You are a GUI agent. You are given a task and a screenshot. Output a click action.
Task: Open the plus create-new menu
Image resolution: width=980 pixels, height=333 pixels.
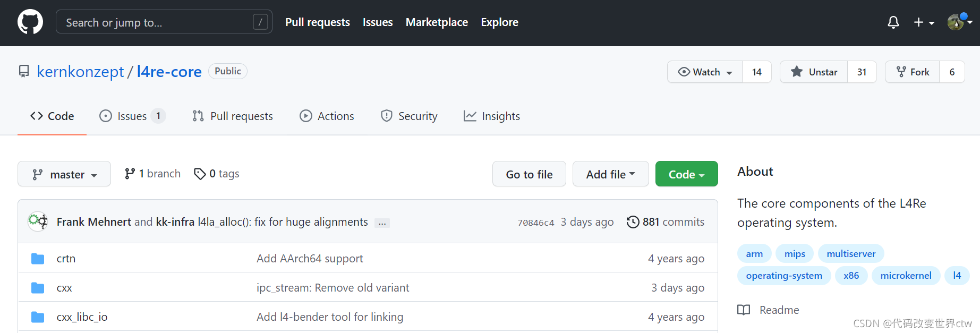(x=924, y=22)
